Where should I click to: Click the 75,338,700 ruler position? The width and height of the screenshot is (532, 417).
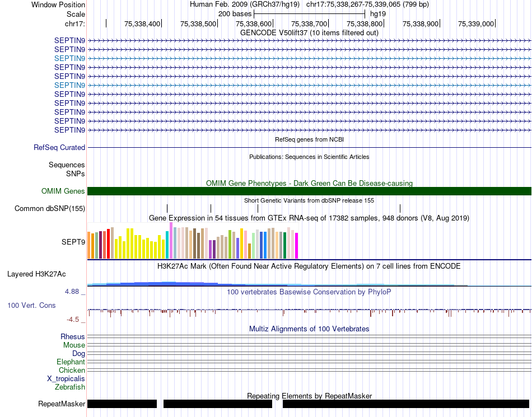tap(309, 24)
